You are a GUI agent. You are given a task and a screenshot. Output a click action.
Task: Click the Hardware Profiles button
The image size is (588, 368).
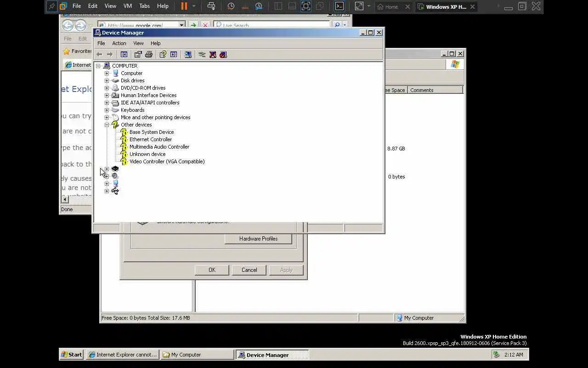(258, 239)
